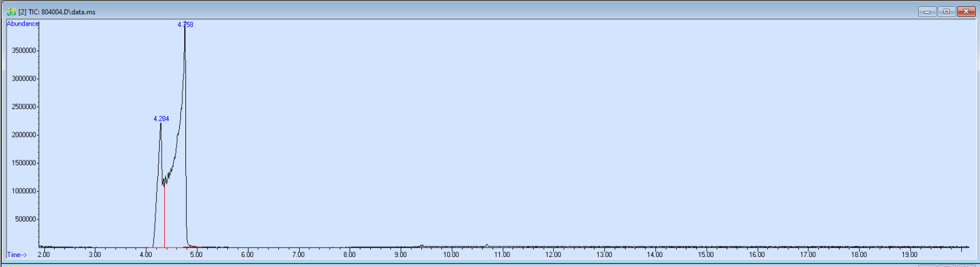Click the 11.00 time axis label
Image resolution: width=980 pixels, height=267 pixels.
(502, 255)
